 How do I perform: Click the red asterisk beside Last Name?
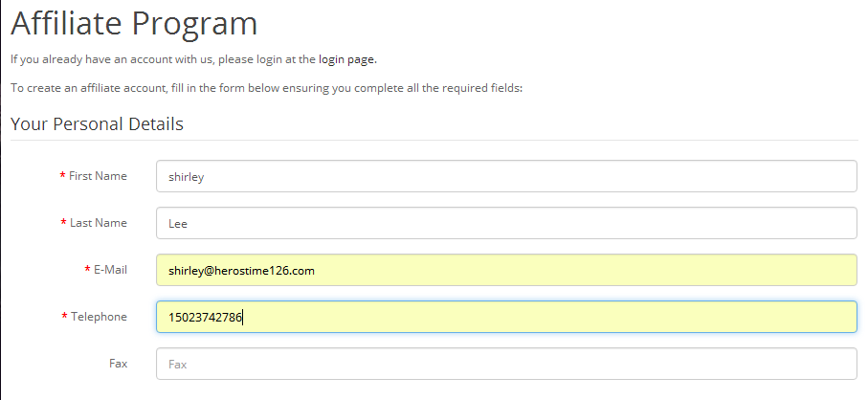pyautogui.click(x=64, y=222)
